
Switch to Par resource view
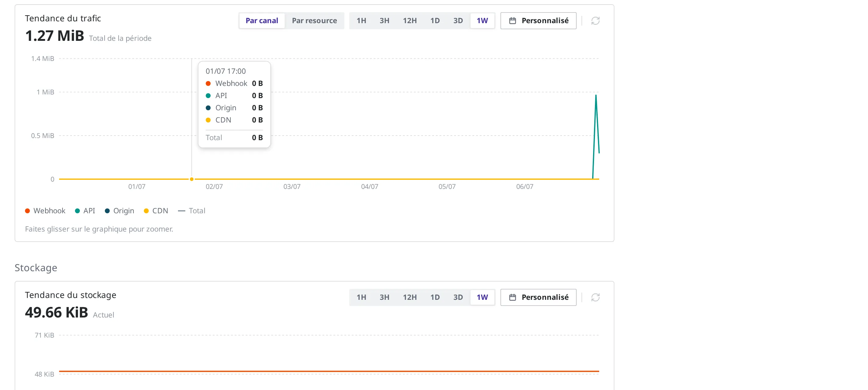(x=314, y=21)
